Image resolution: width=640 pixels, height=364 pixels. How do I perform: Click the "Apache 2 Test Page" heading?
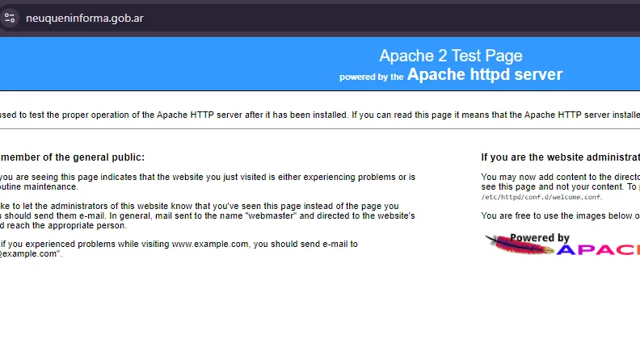pyautogui.click(x=450, y=56)
